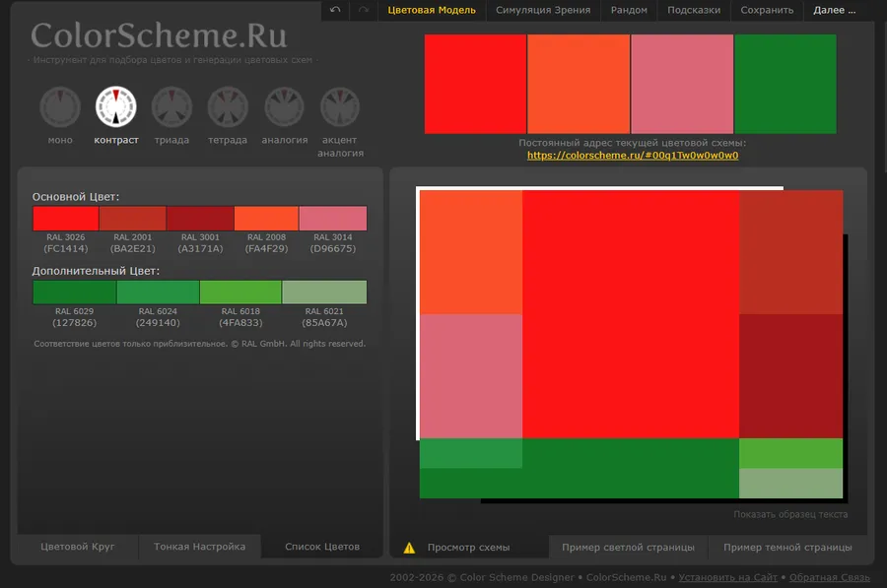
Task: Choose the тетрада scheme icon
Action: coord(228,107)
